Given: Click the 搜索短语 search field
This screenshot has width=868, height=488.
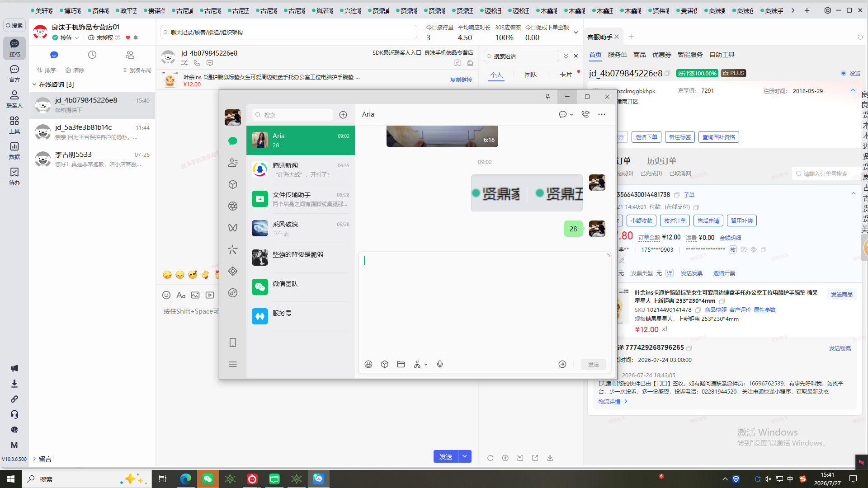Looking at the screenshot, I should pyautogui.click(x=522, y=56).
